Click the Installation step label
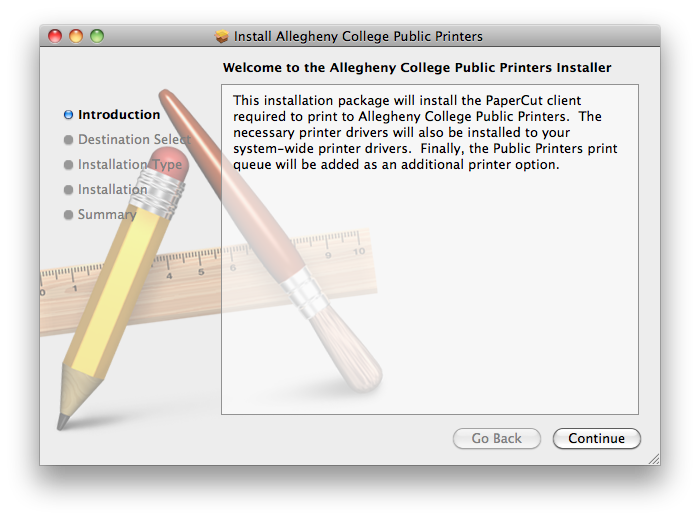Image resolution: width=700 pixels, height=520 pixels. 112,190
